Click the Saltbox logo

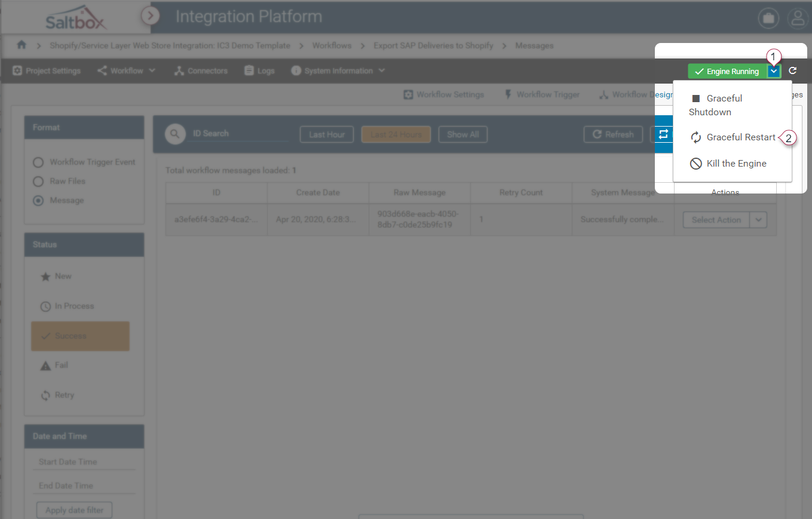coord(77,17)
